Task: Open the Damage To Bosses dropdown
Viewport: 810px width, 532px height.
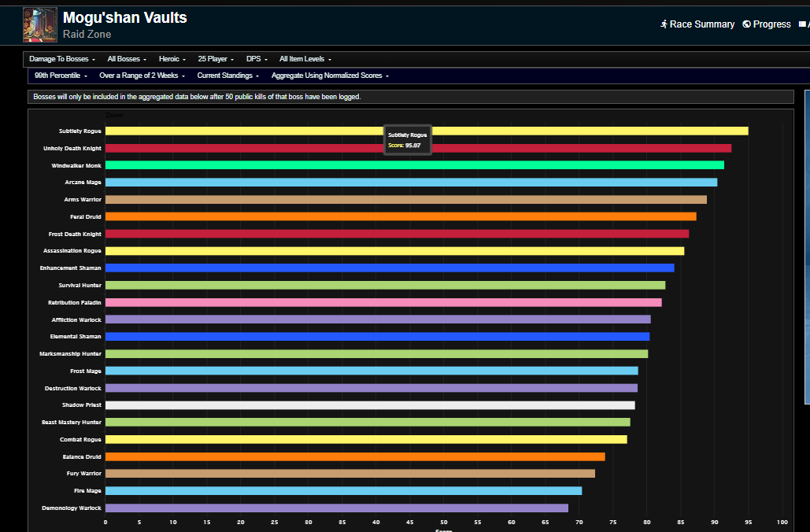Action: pos(62,59)
